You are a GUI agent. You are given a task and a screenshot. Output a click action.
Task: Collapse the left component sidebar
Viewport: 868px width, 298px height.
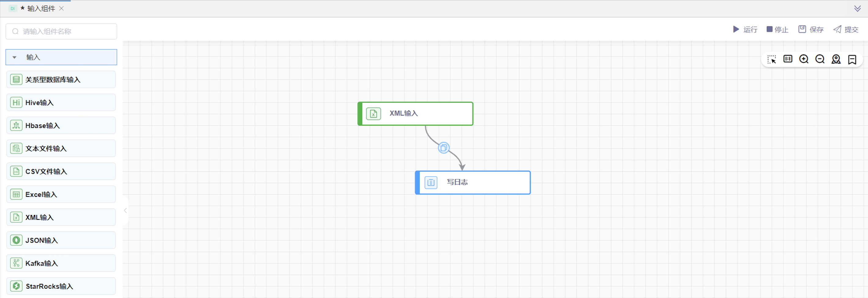pos(125,210)
